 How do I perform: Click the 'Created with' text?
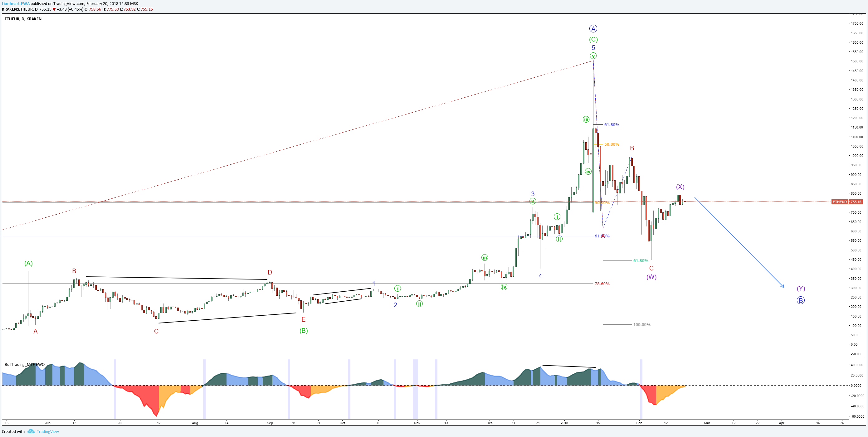tap(13, 431)
